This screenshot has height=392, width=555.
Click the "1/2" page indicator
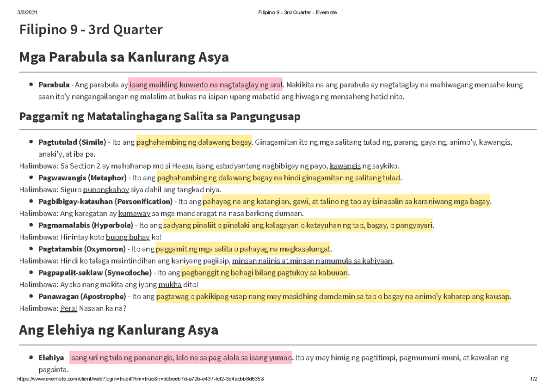tap(533, 379)
